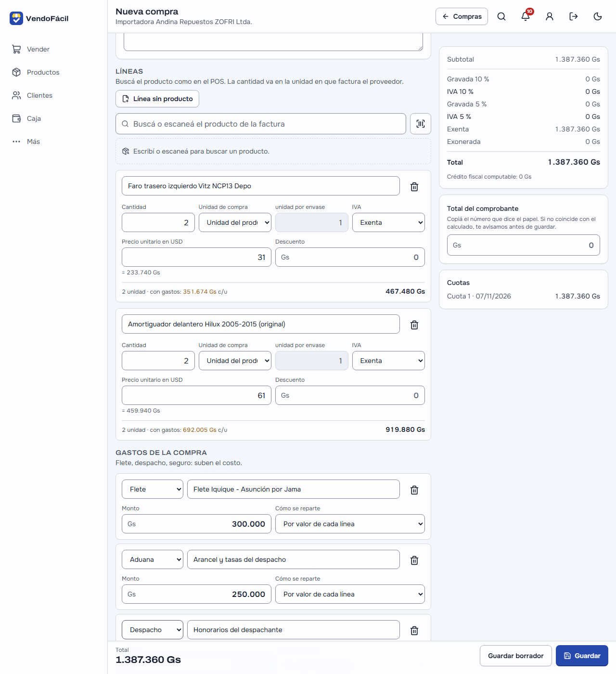Expand Aduana 'Cómo se reparte' dropdown

coord(350,594)
